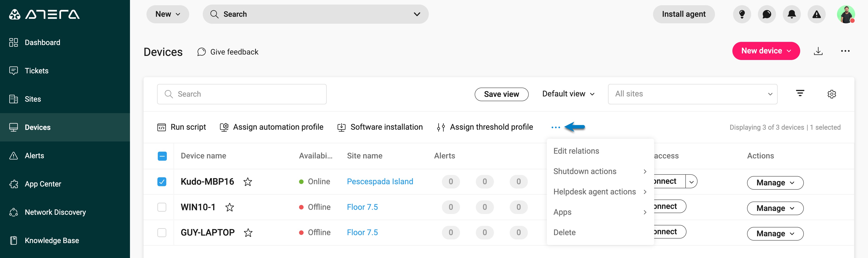
Task: Click the download export icon
Action: pyautogui.click(x=818, y=51)
